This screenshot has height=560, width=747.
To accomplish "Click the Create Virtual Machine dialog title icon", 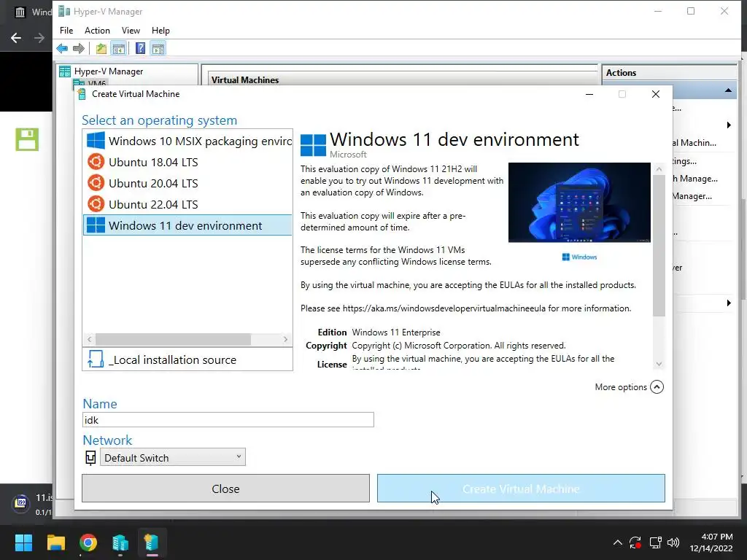I will (82, 94).
